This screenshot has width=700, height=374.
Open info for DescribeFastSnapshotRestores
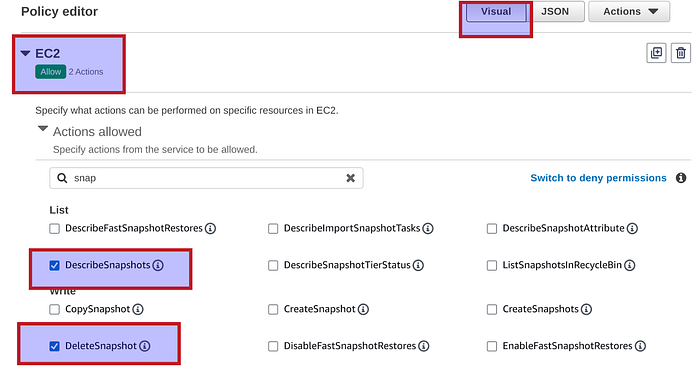(210, 229)
